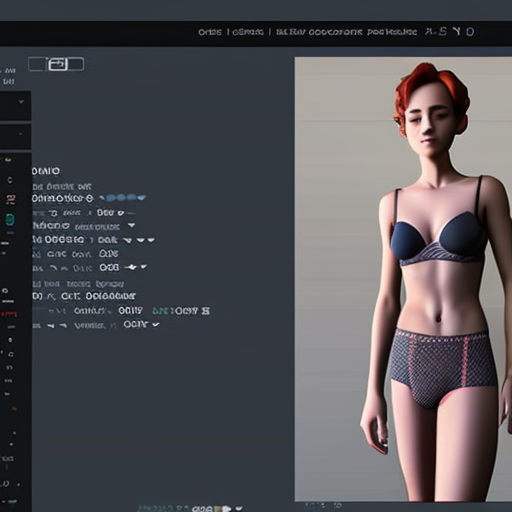The width and height of the screenshot is (512, 512).
Task: Click the orange C-shaped icon in sidebar
Action: tap(10, 180)
